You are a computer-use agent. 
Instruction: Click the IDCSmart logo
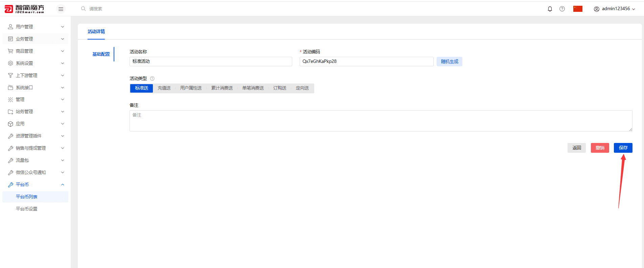[x=24, y=9]
